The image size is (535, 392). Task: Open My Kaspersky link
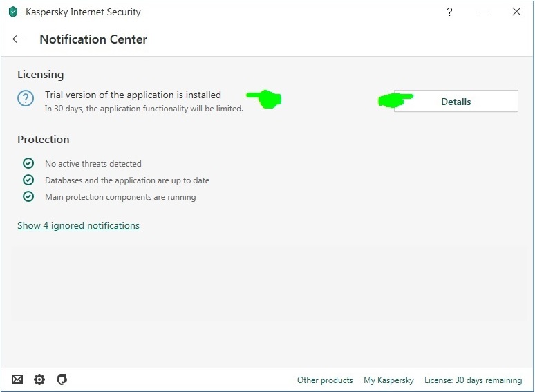point(388,380)
